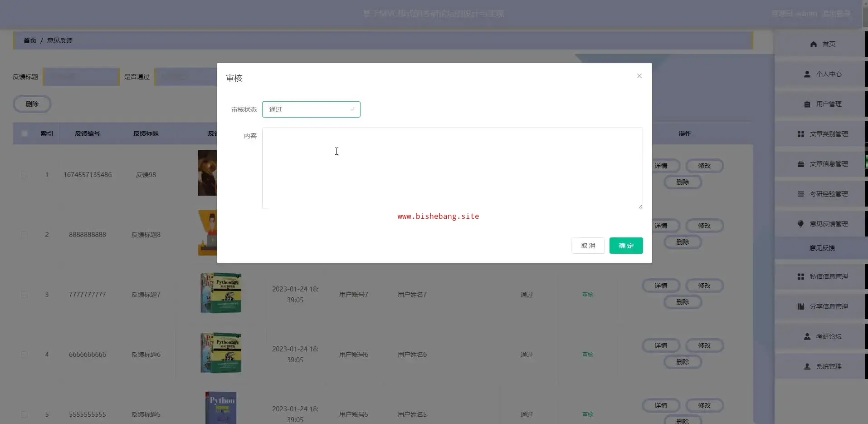Open the 审核状态 dropdown showing 通过
Image resolution: width=868 pixels, height=424 pixels.
(x=311, y=109)
